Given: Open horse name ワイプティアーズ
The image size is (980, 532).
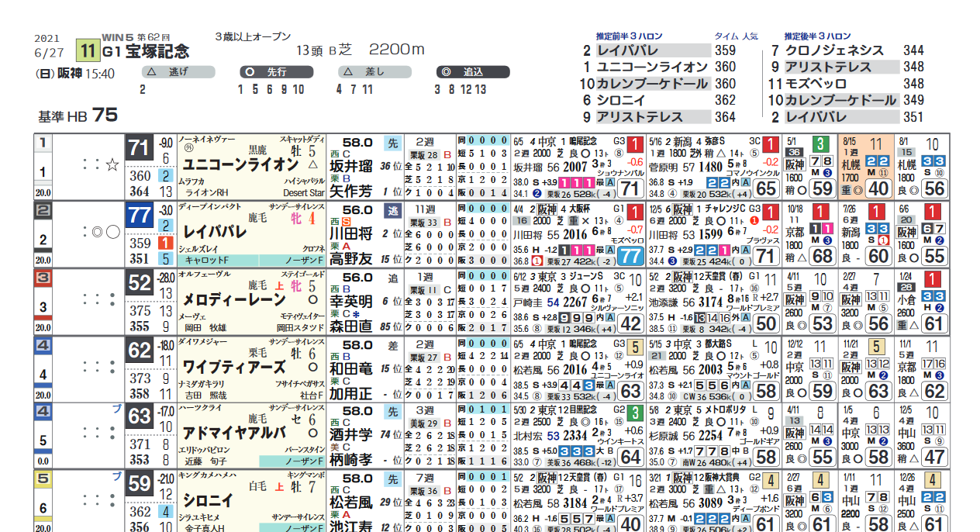Looking at the screenshot, I should (233, 367).
